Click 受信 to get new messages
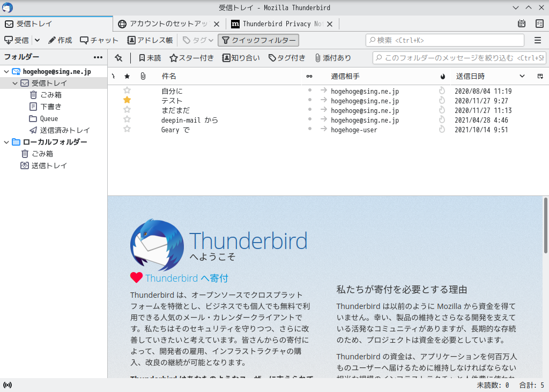 pyautogui.click(x=17, y=40)
